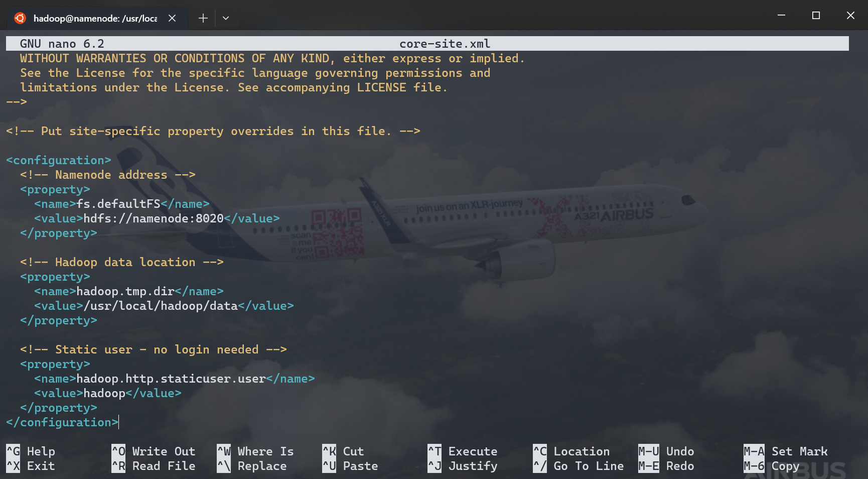The image size is (868, 479).
Task: Click the core-site.xml title in nano header
Action: pyautogui.click(x=445, y=44)
